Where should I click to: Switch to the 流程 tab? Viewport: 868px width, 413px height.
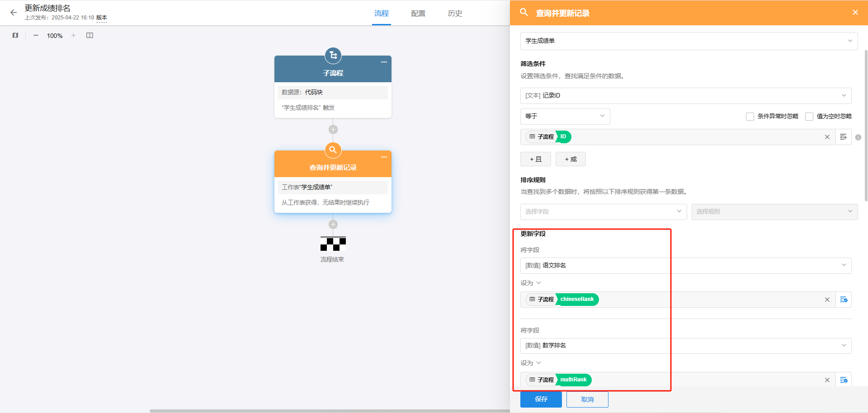point(382,14)
